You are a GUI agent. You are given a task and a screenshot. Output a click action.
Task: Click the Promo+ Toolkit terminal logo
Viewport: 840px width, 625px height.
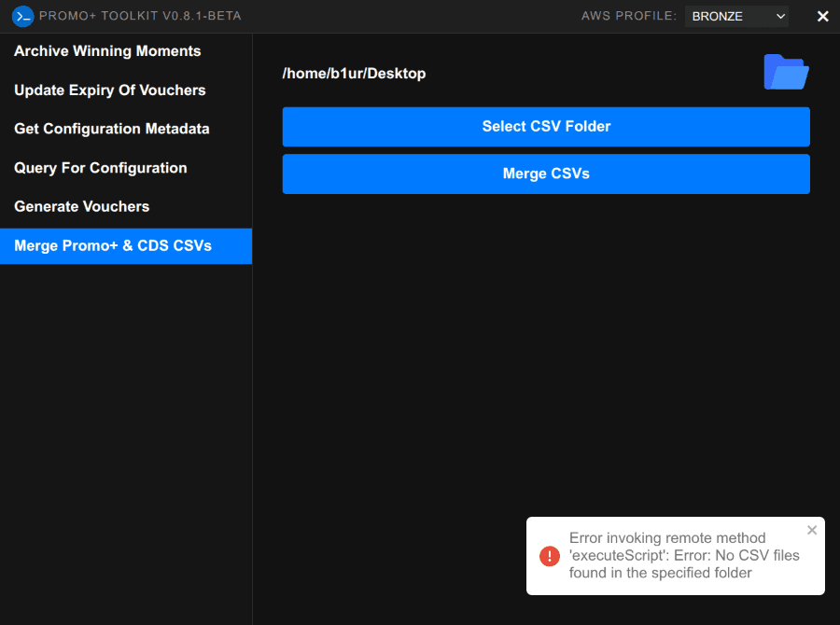coord(21,16)
